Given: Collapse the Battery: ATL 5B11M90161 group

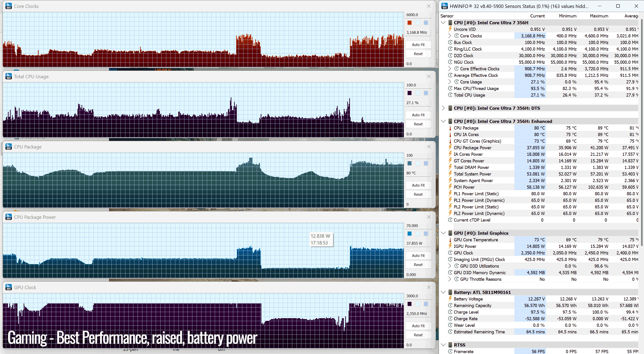Looking at the screenshot, I should [x=443, y=292].
